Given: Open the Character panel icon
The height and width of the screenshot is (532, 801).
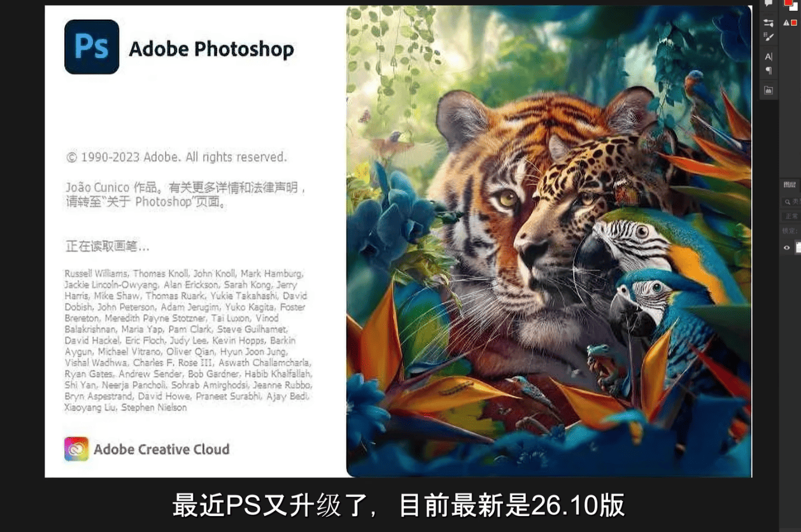Looking at the screenshot, I should [x=769, y=57].
